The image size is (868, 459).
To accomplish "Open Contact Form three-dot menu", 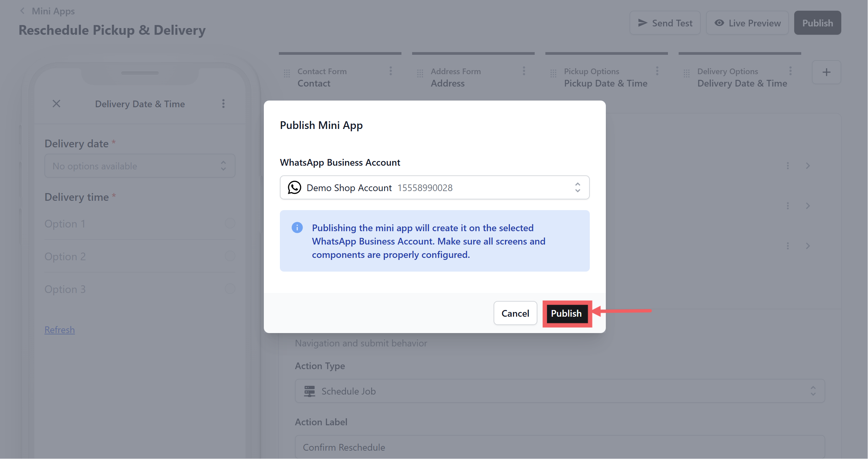I will (x=390, y=71).
